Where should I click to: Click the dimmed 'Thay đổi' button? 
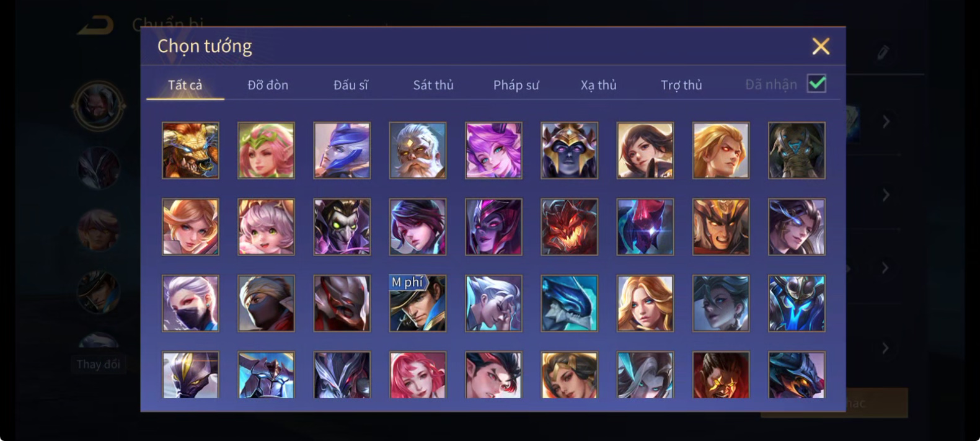pyautogui.click(x=99, y=364)
